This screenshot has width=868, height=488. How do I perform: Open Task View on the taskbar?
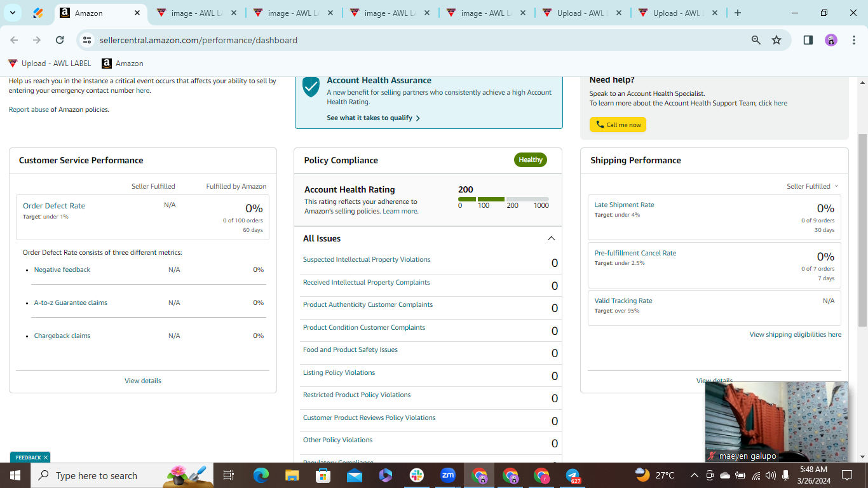pyautogui.click(x=229, y=475)
